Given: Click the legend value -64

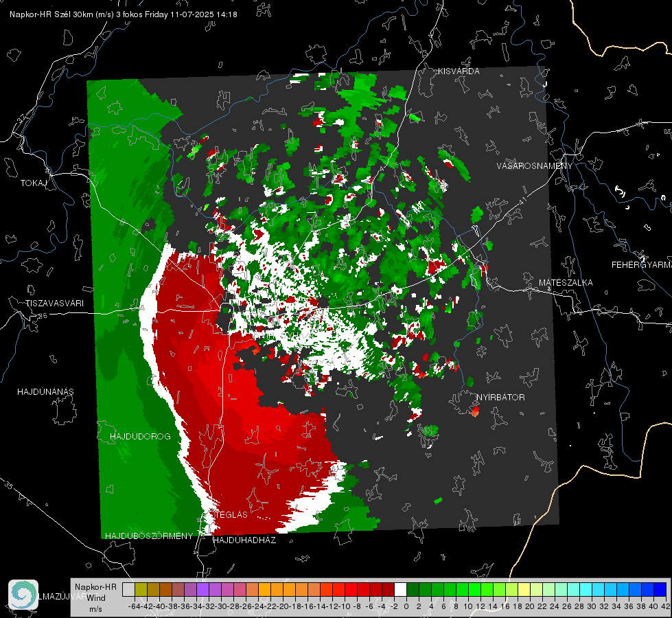Looking at the screenshot, I should pyautogui.click(x=134, y=606).
